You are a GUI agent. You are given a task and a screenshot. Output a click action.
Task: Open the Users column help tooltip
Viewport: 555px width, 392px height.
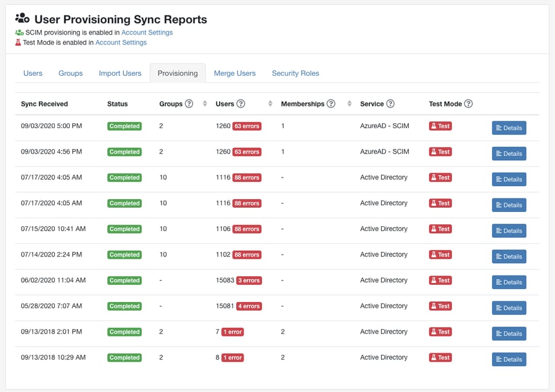pyautogui.click(x=241, y=104)
